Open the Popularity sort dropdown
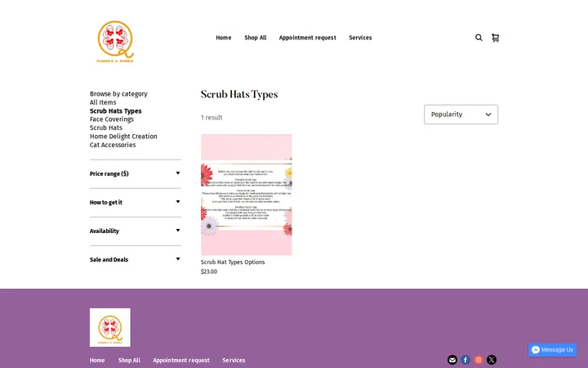The height and width of the screenshot is (368, 588). coord(461,114)
